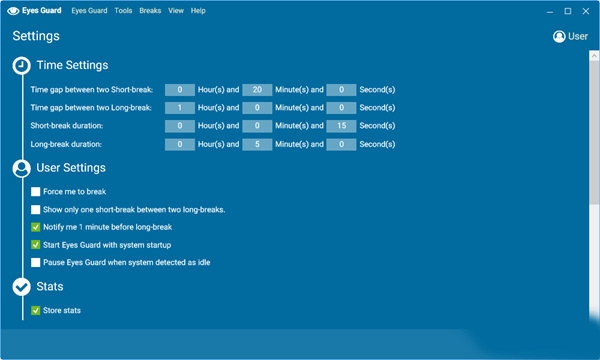Maximize the Eyes Guard window

(x=568, y=11)
